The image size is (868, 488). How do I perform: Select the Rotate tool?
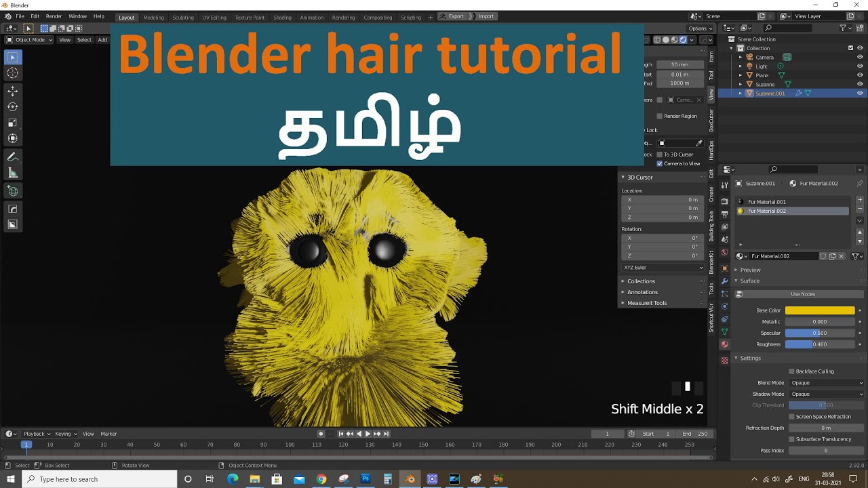pos(13,107)
